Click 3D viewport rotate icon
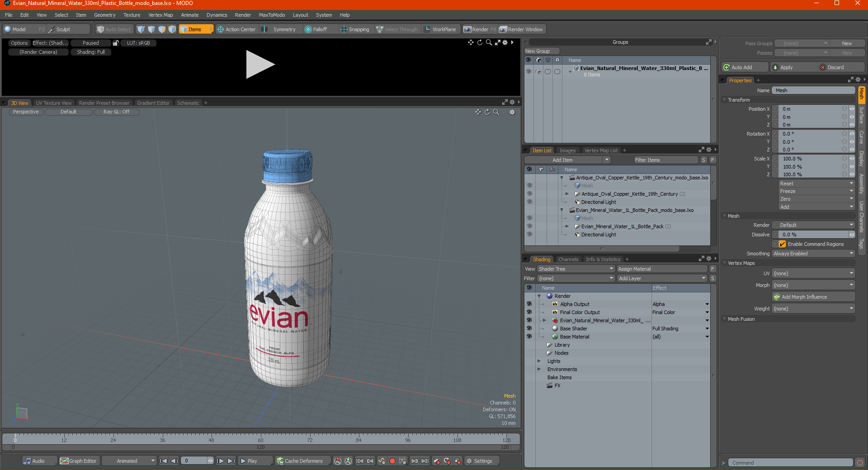This screenshot has height=470, width=868. pyautogui.click(x=487, y=112)
